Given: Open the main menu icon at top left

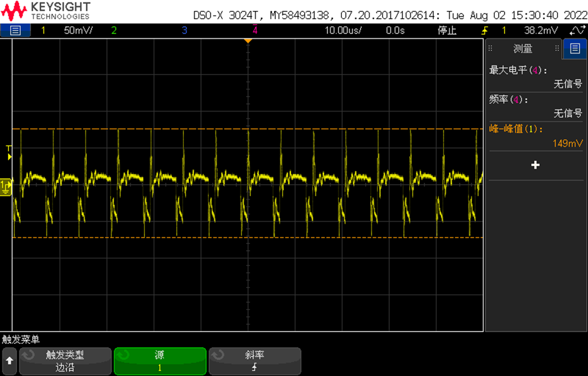Looking at the screenshot, I should (15, 30).
